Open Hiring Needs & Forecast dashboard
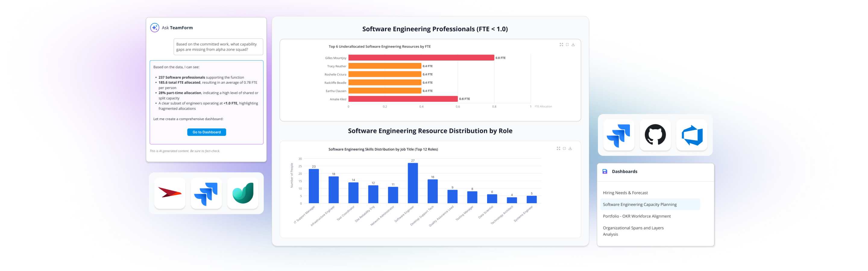Viewport: 868px width, 271px height. (625, 193)
